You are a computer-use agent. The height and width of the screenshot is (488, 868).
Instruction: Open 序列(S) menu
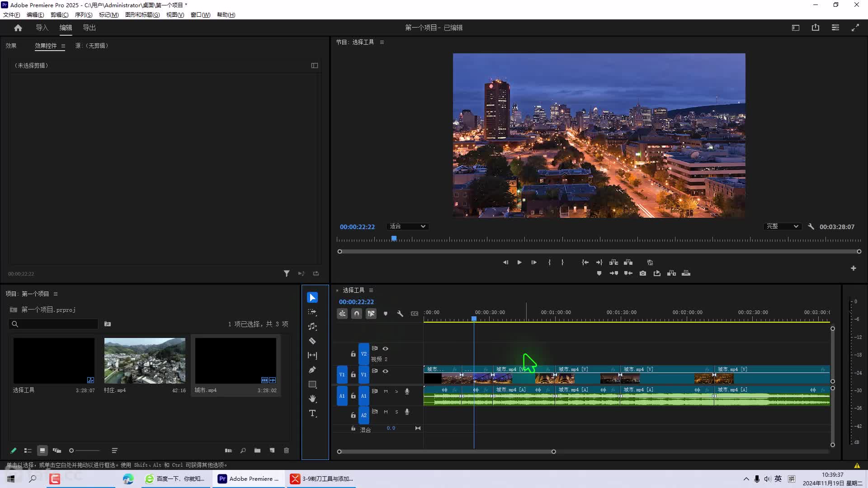pos(84,14)
